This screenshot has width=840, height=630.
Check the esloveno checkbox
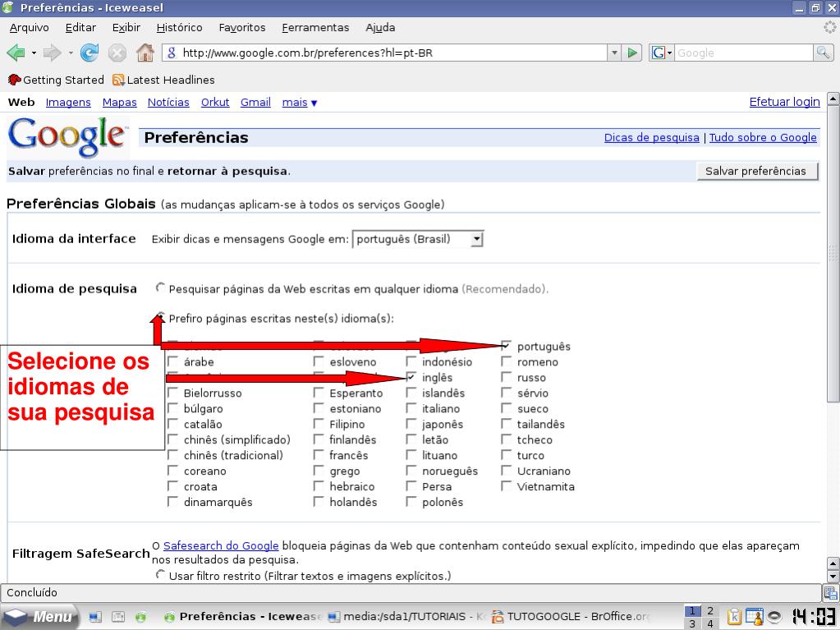coord(319,361)
